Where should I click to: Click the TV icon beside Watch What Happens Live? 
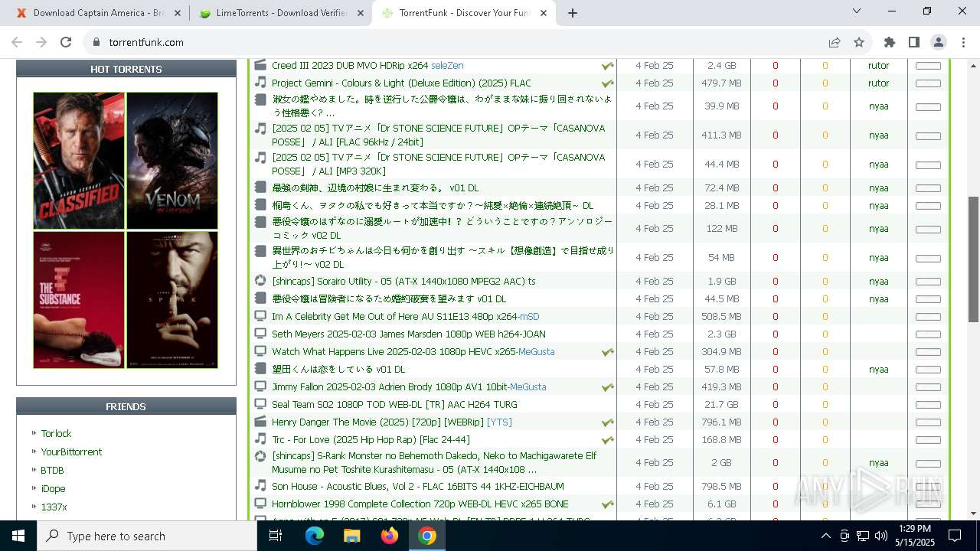click(260, 351)
